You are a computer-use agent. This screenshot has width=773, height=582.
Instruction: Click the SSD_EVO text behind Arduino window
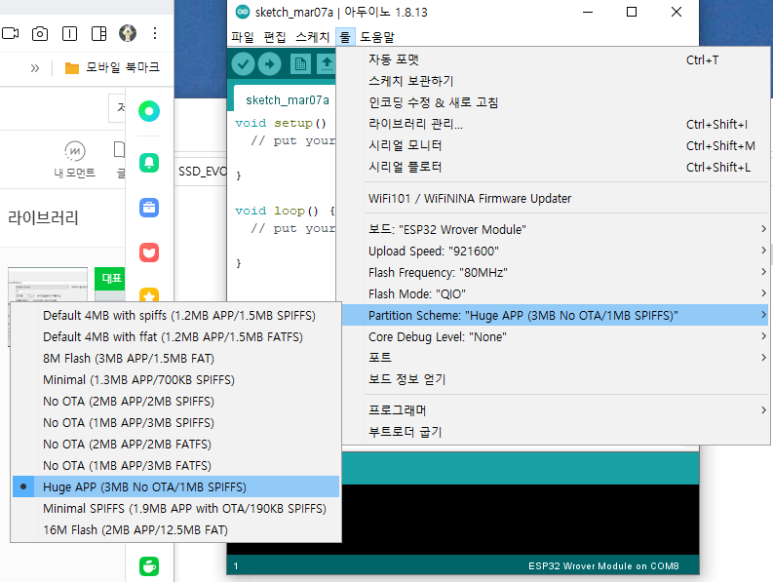click(202, 171)
